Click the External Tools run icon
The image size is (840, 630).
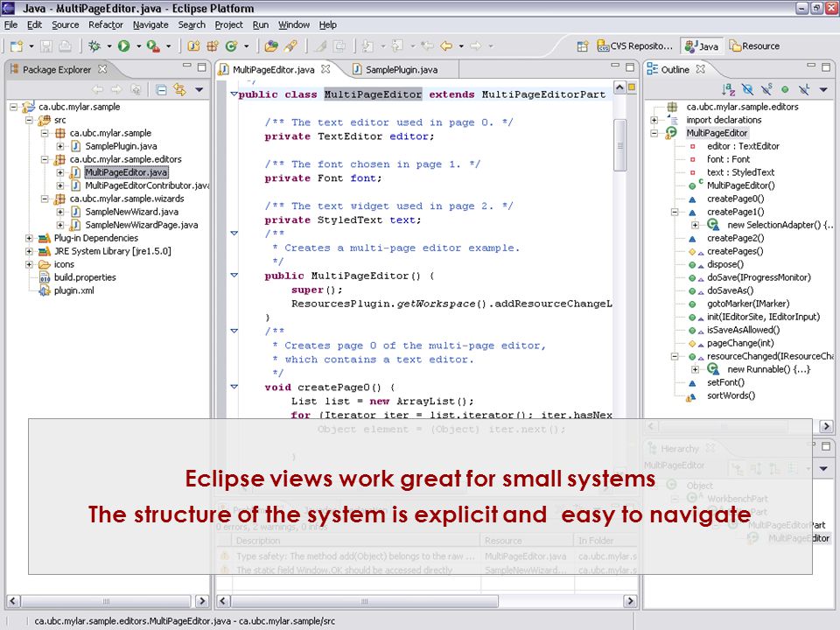pyautogui.click(x=153, y=46)
